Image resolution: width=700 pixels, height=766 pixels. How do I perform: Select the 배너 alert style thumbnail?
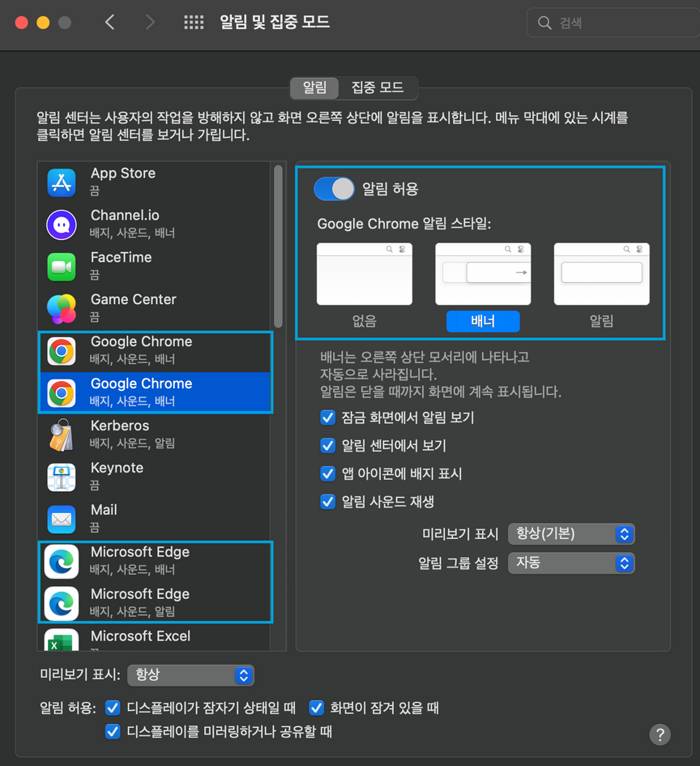pos(483,274)
